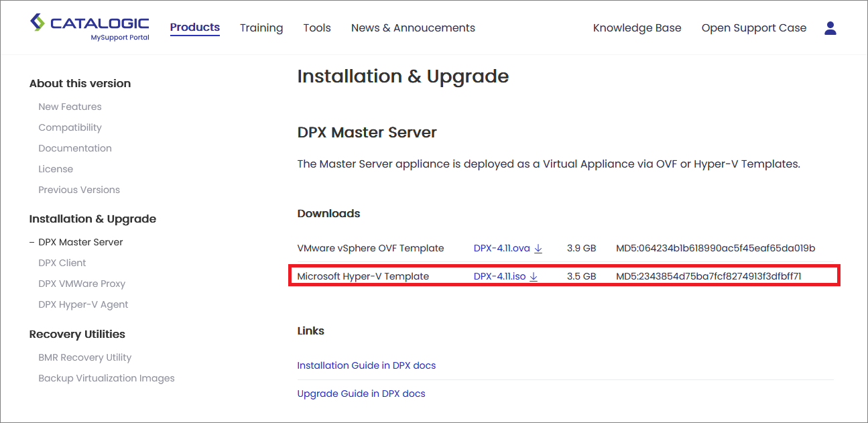Open News & Annoucements page
This screenshot has height=423, width=868.
pos(413,28)
